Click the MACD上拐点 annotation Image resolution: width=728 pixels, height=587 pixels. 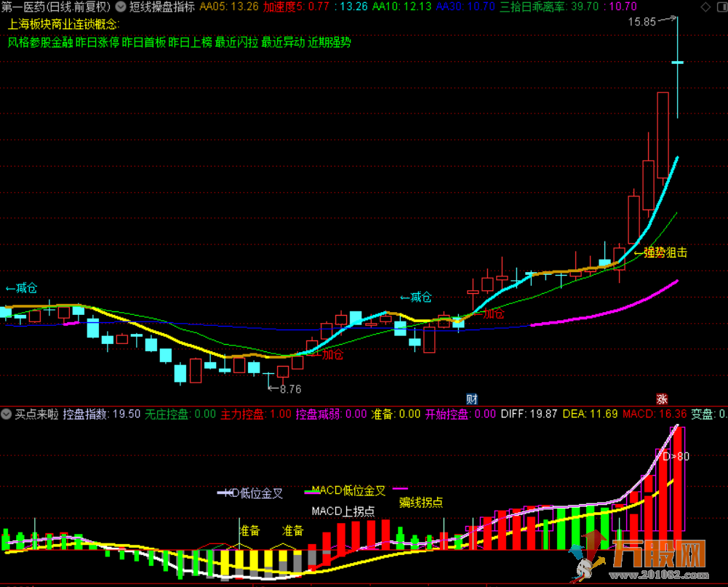point(343,511)
